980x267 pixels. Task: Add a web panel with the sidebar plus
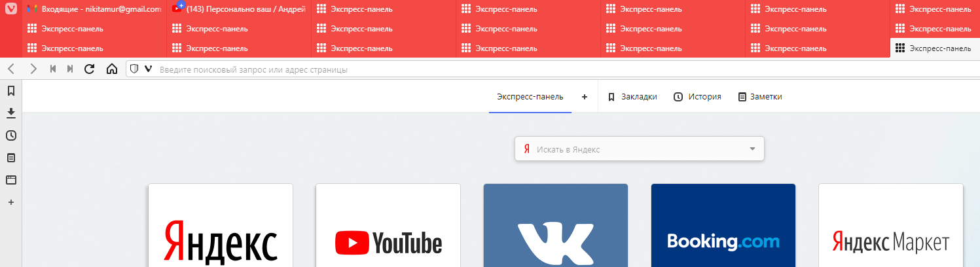coord(10,202)
